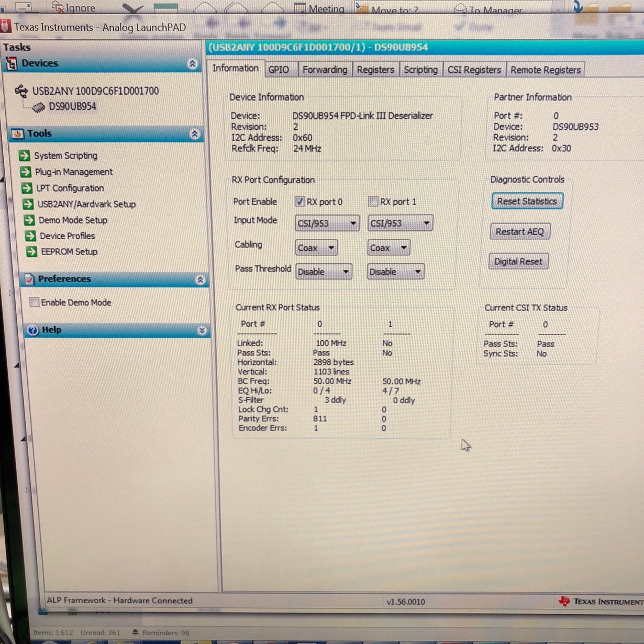Open RX port 1 Input Mode dropdown

401,224
